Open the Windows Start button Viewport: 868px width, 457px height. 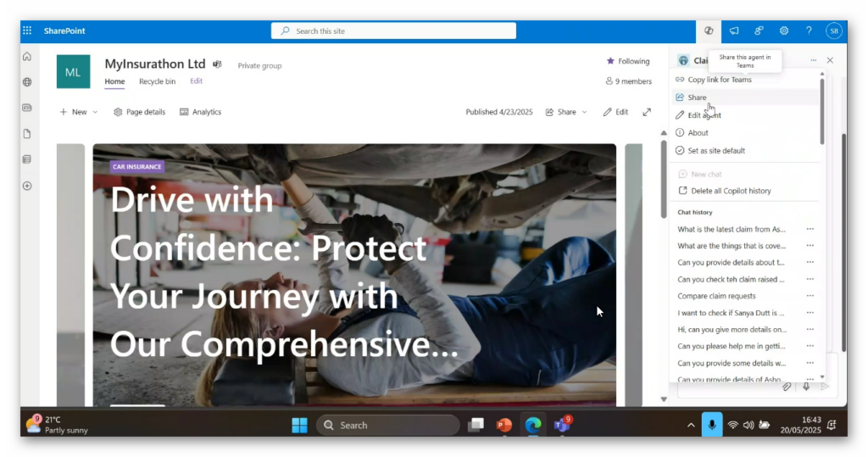point(299,426)
